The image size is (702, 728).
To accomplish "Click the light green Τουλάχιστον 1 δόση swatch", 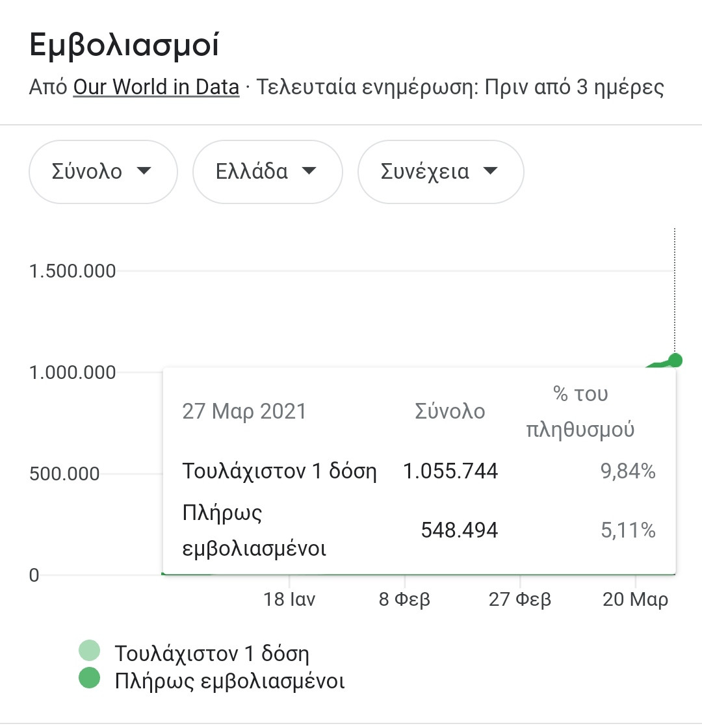I will [x=89, y=650].
